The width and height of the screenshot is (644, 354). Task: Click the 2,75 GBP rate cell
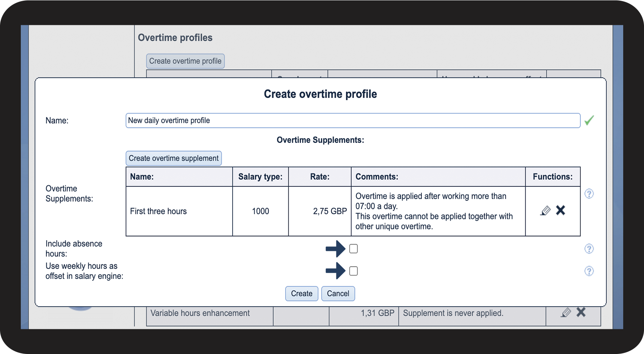(x=329, y=211)
